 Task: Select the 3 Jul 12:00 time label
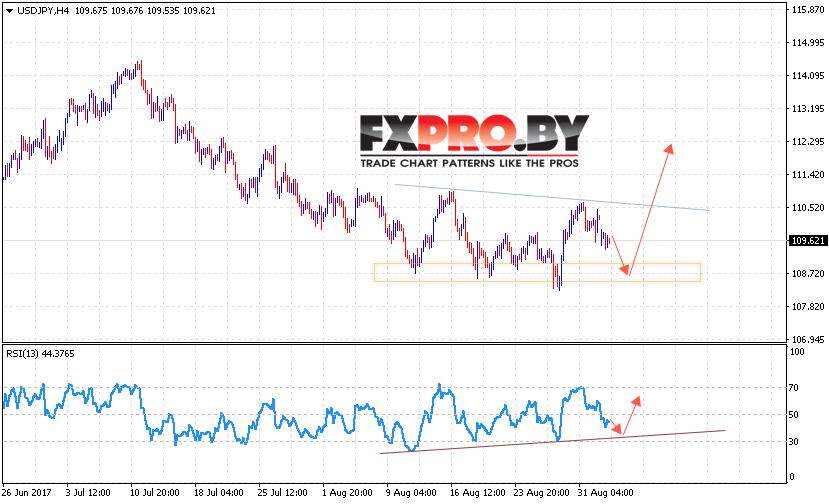88,493
